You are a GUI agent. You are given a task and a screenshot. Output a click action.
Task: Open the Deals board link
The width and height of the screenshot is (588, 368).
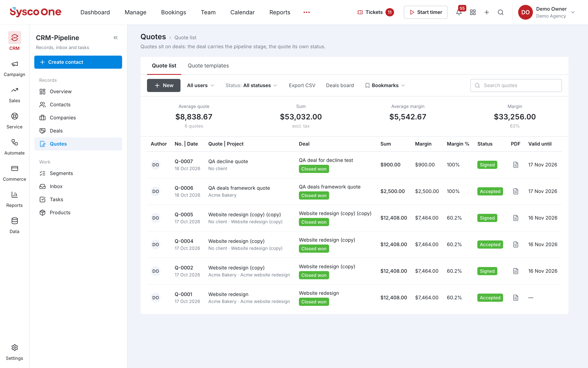340,85
